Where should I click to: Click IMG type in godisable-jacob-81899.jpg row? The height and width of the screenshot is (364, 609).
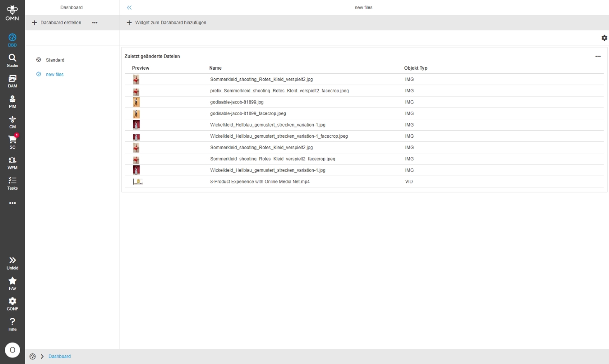click(409, 102)
